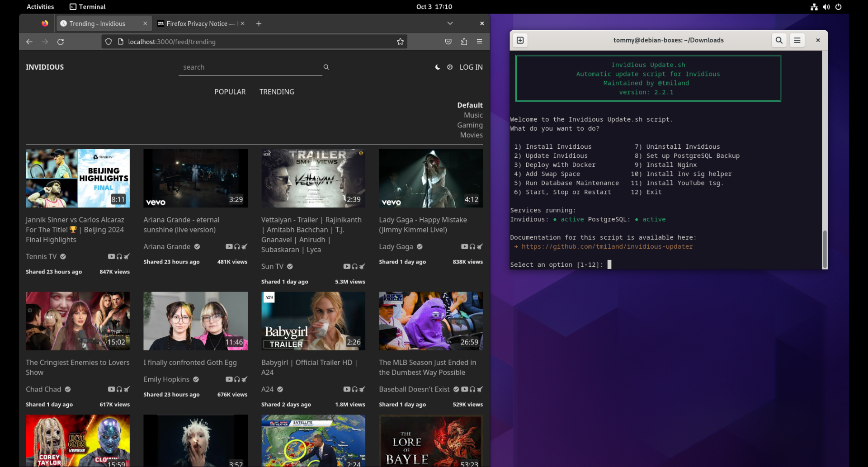Open the Baseball Doesn't Exist video on YouTube

pos(464,389)
